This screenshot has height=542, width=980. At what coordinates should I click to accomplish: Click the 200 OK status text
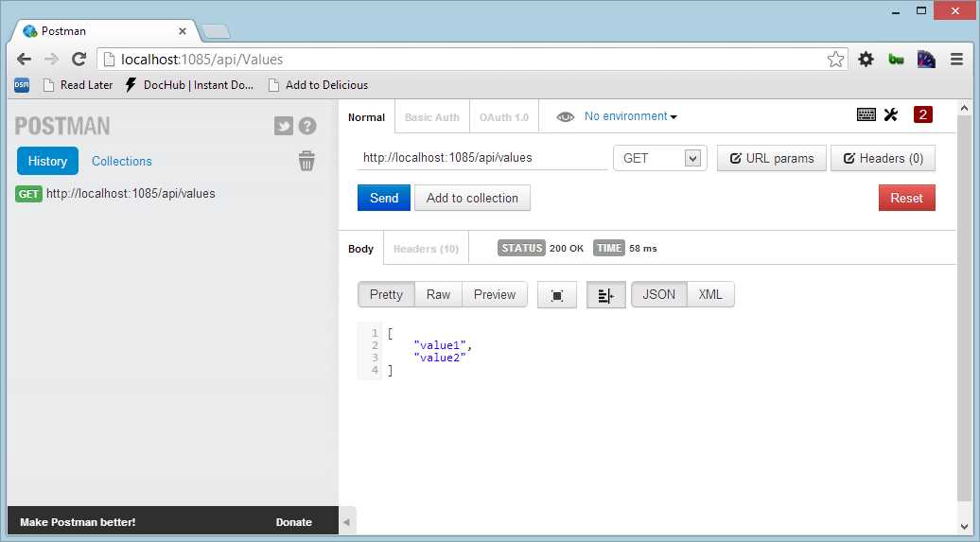click(567, 248)
